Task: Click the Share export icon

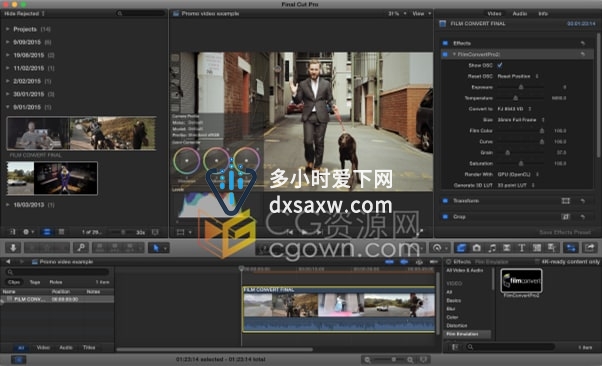Action: 590,248
